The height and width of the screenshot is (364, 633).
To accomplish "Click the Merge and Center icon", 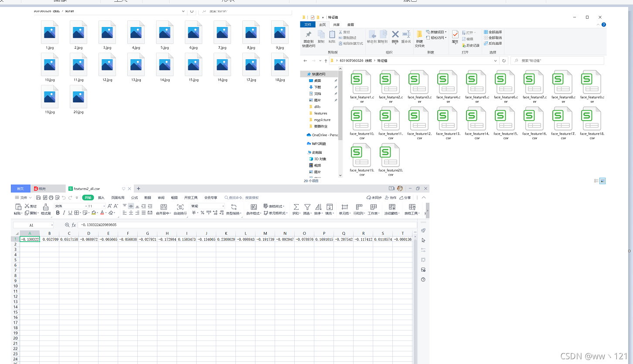I will (163, 207).
